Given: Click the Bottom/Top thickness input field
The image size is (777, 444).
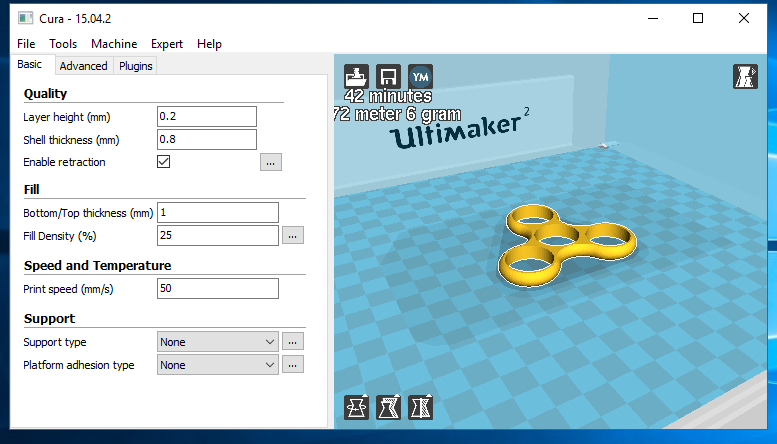Looking at the screenshot, I should tap(218, 213).
